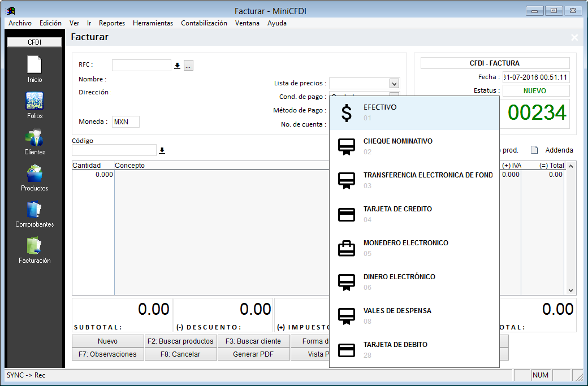Open the Clientes sidebar icon

tap(34, 137)
